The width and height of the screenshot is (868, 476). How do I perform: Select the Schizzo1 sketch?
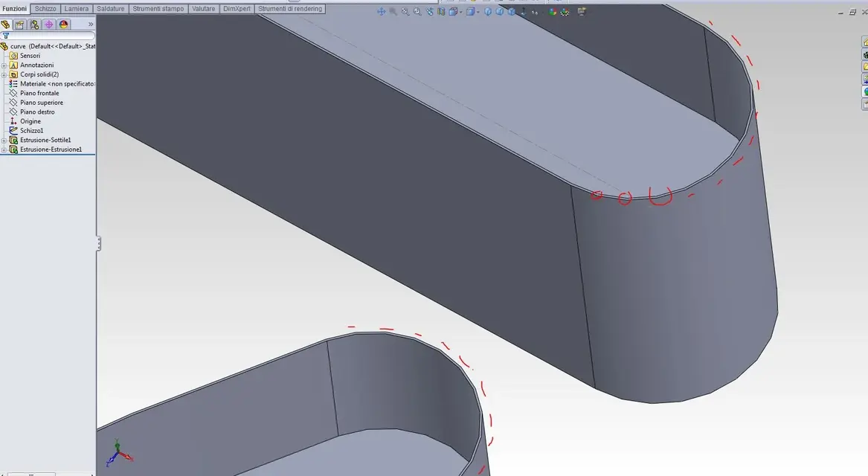pos(31,131)
